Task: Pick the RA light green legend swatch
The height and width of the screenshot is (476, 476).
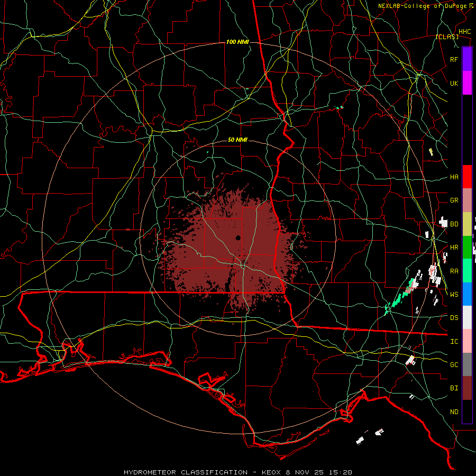Action: click(467, 271)
